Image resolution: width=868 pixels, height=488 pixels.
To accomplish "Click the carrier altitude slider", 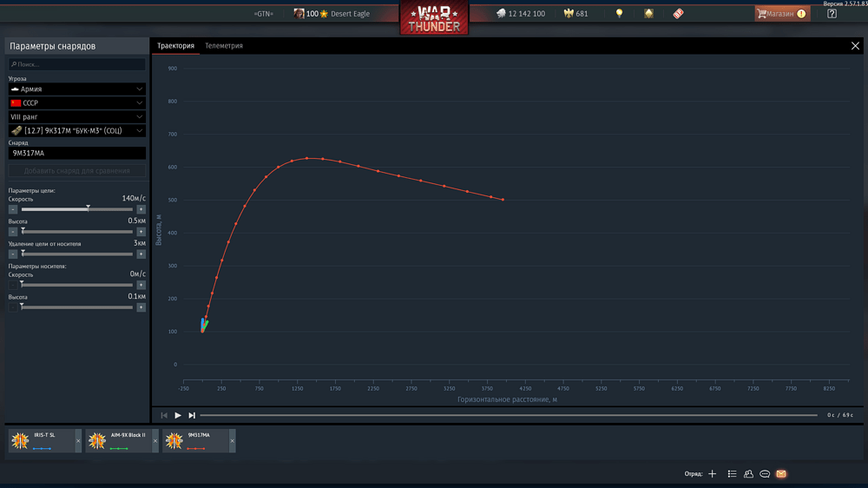I will [77, 307].
